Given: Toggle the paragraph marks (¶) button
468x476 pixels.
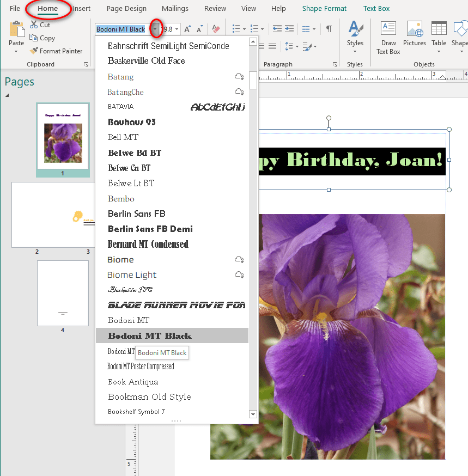Looking at the screenshot, I should (329, 29).
